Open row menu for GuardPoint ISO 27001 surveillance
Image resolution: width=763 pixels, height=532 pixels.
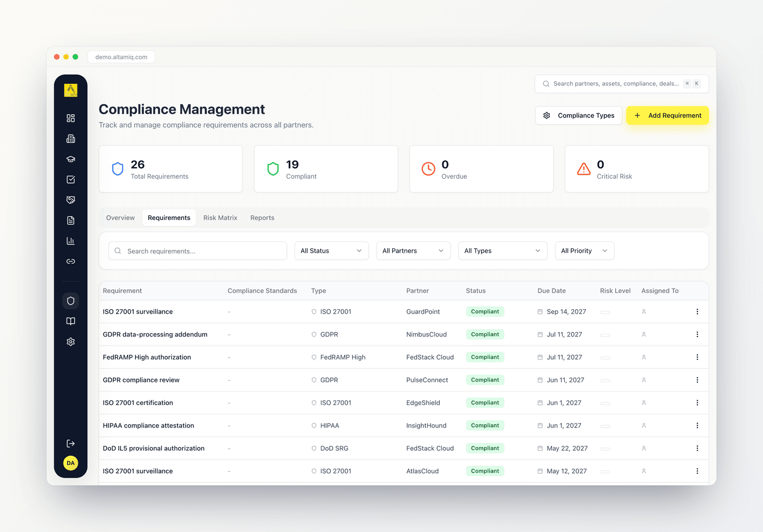pos(697,311)
